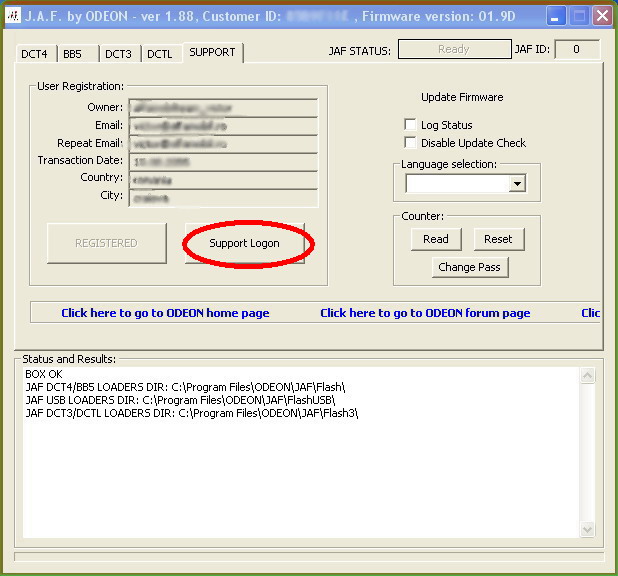Select the DCT3 tab
The image size is (618, 576).
pos(119,54)
